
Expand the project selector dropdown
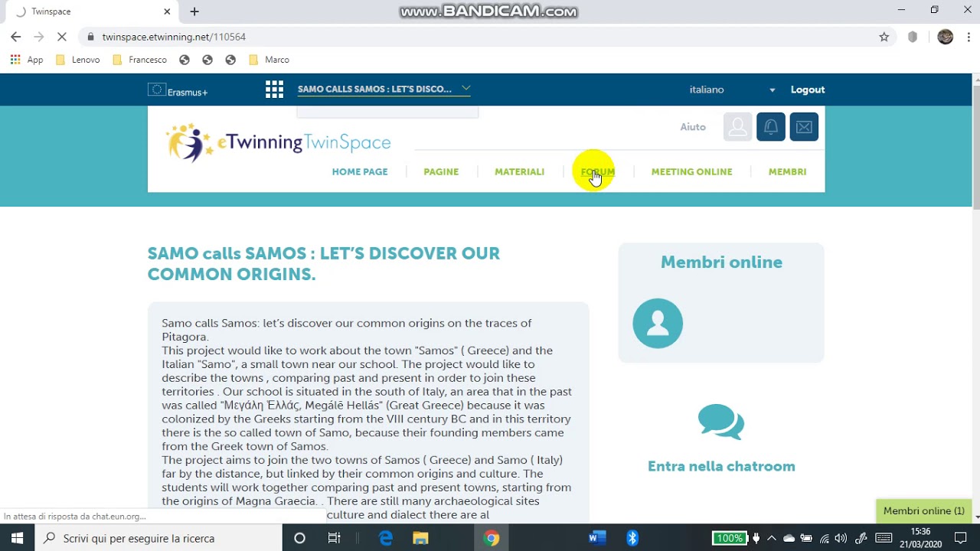[x=384, y=90]
